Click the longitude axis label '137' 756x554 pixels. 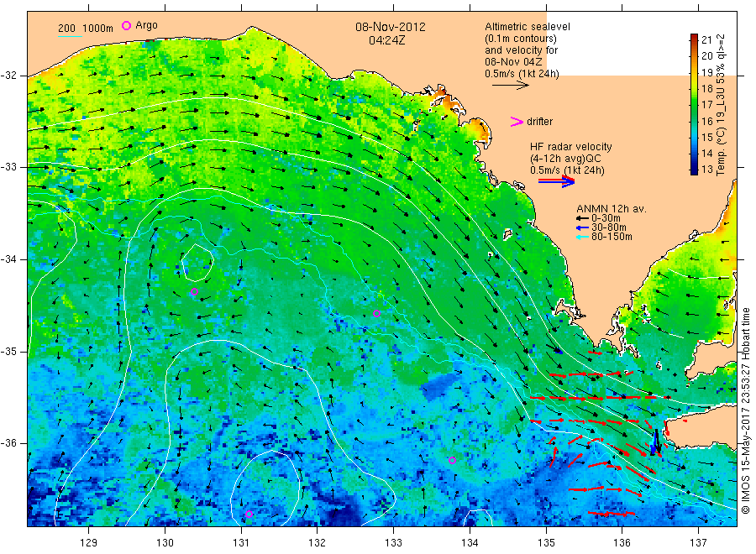click(x=698, y=543)
